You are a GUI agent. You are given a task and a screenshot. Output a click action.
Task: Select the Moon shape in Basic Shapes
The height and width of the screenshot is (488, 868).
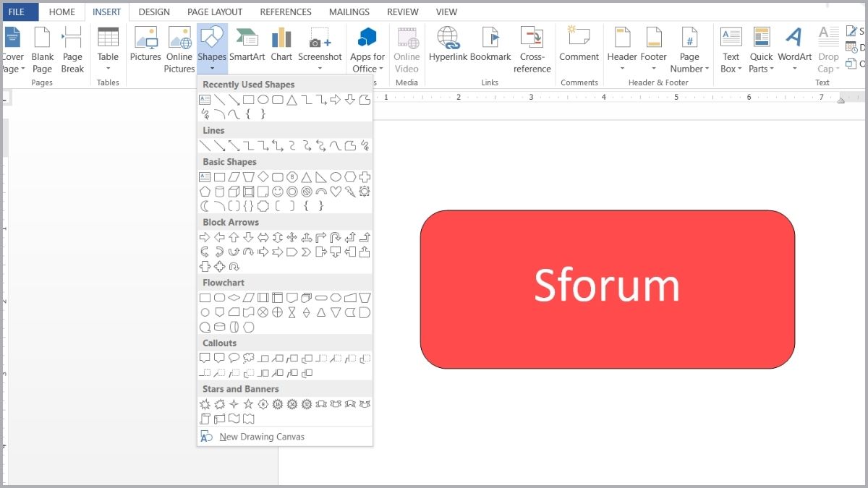click(205, 206)
